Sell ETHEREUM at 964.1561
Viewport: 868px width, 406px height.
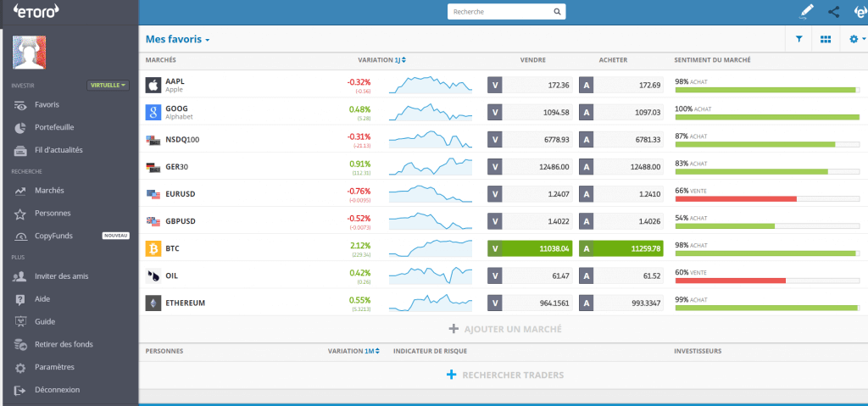click(530, 303)
